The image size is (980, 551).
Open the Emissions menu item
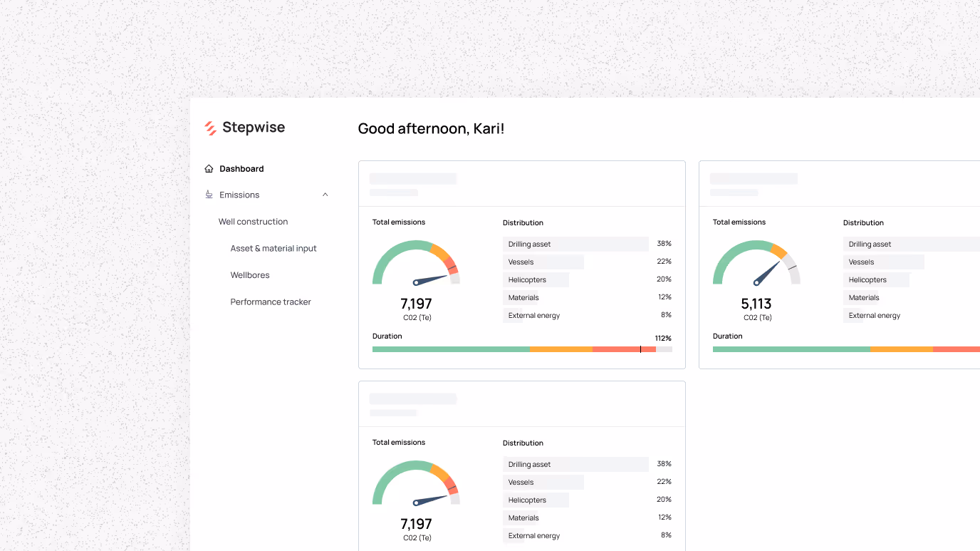coord(239,195)
